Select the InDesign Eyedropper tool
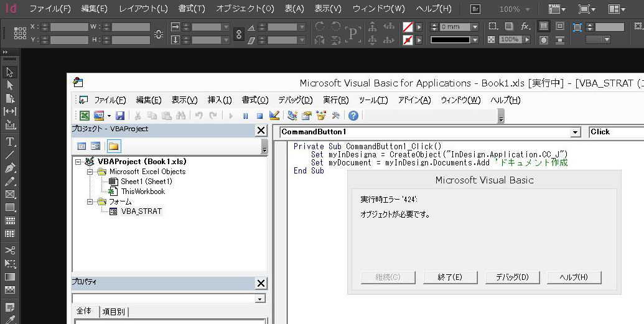 pos(10,319)
